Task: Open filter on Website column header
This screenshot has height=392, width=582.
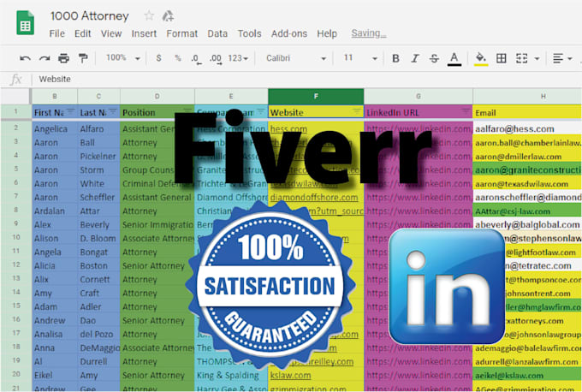Action: [x=357, y=111]
